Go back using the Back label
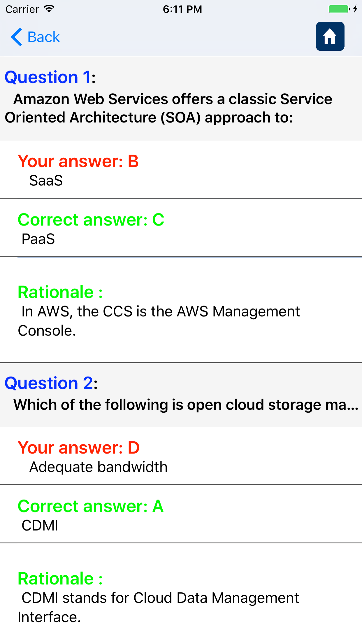This screenshot has height=644, width=362. point(43,37)
